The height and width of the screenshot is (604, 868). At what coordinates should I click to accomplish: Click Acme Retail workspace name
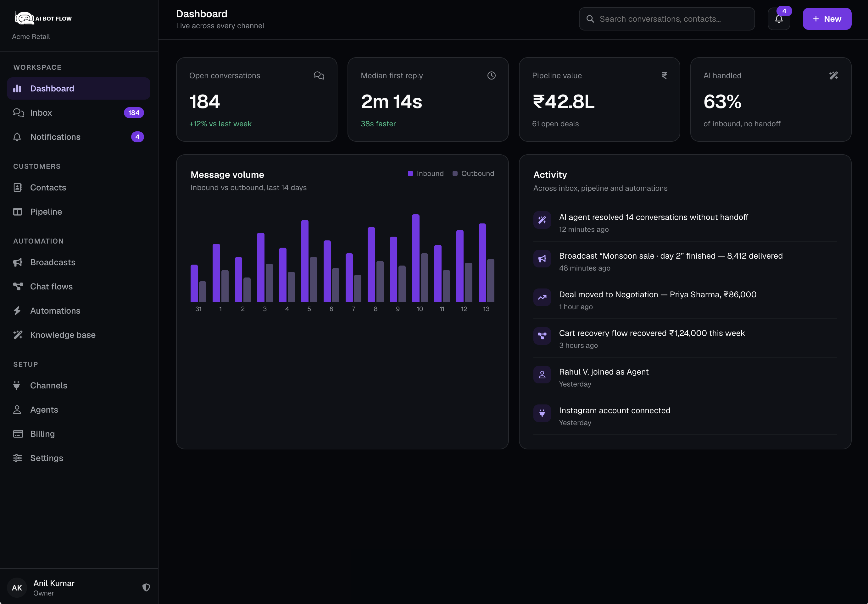point(31,37)
